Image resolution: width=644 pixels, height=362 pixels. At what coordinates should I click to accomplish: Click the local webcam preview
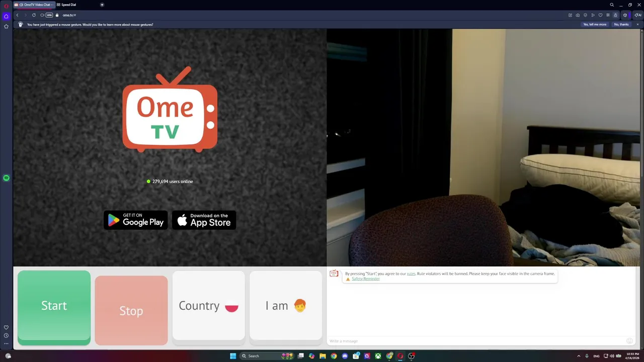[484, 147]
